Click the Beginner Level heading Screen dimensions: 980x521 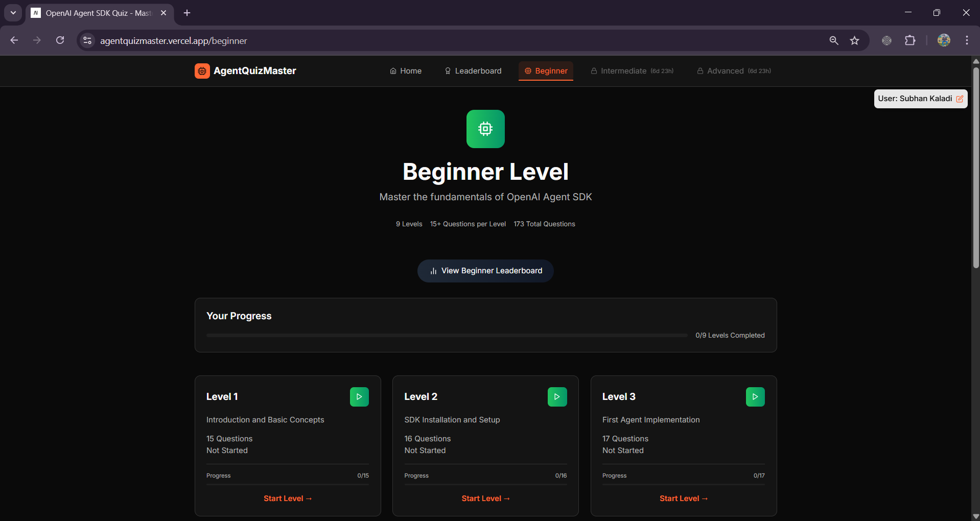(485, 172)
